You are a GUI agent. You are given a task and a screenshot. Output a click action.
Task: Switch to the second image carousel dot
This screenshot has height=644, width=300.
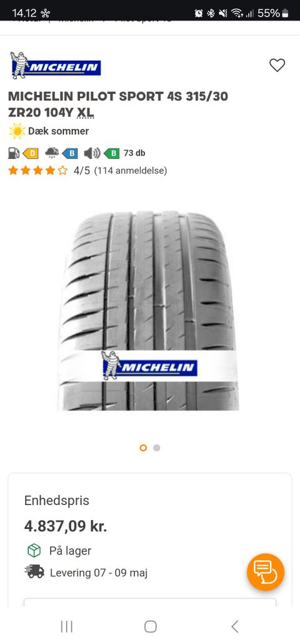[x=157, y=447]
